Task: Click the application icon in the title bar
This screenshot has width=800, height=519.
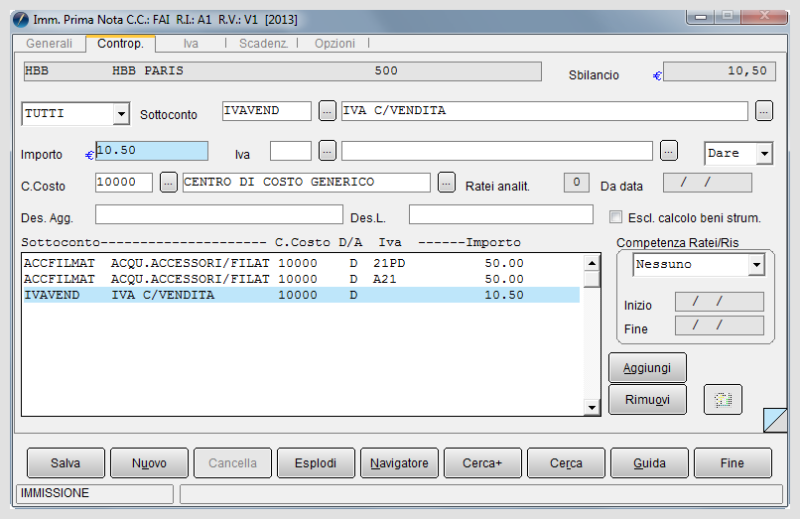Action: point(21,20)
